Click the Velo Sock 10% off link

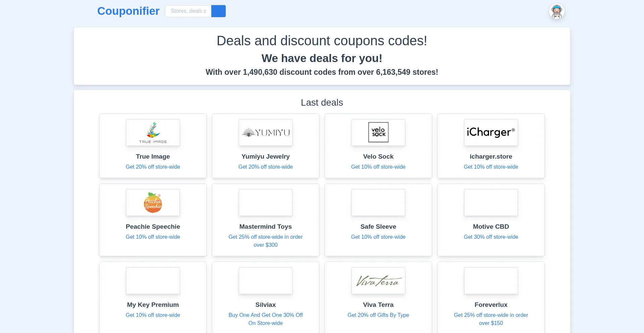point(378,167)
